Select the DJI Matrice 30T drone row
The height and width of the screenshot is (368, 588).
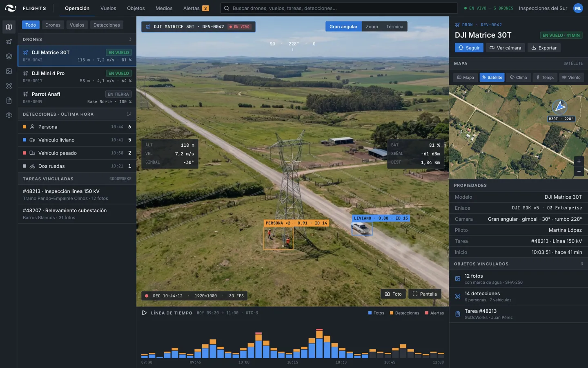77,56
